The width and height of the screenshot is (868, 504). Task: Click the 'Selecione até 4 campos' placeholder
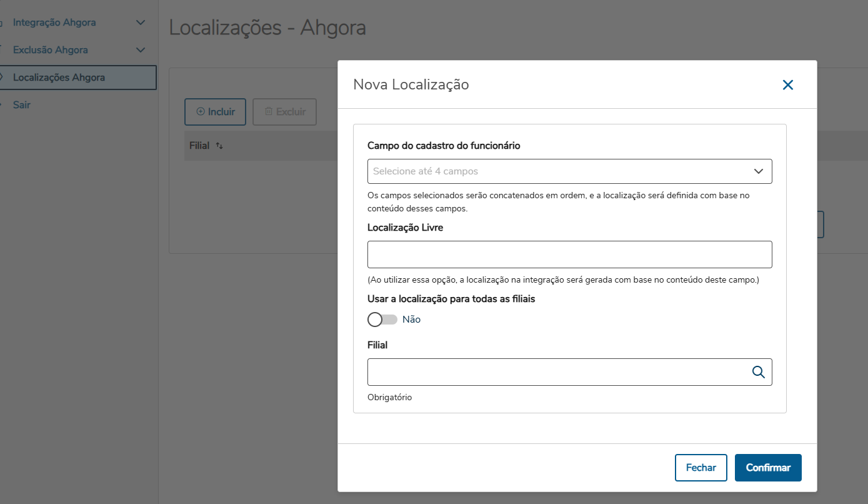click(x=426, y=171)
